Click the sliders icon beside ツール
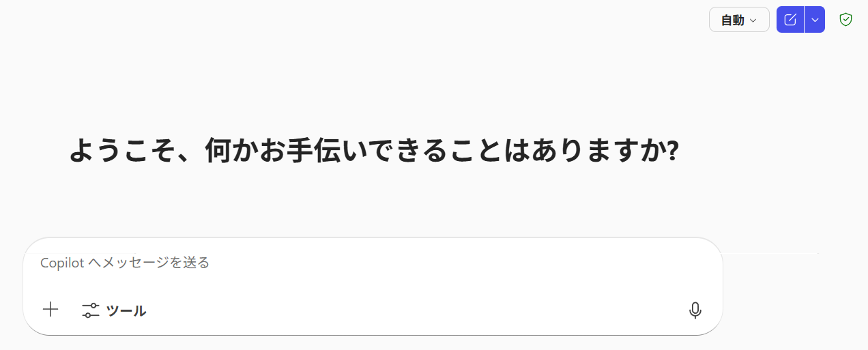868x350 pixels. tap(91, 310)
